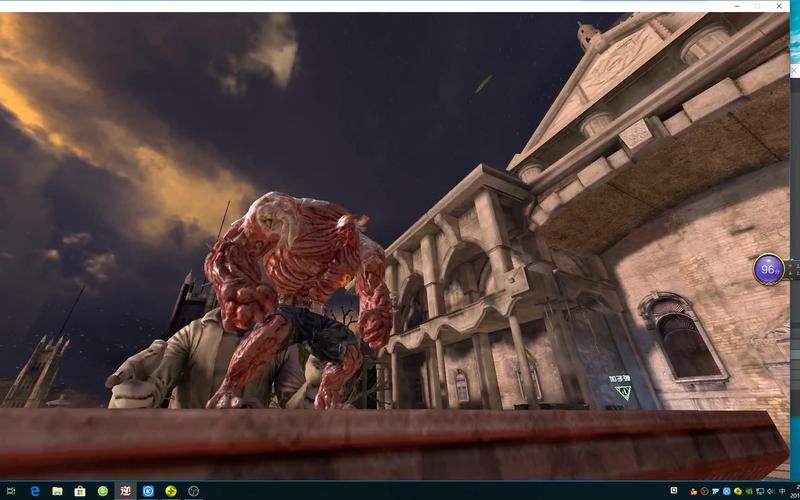Close the small panel behind the game window
The height and width of the screenshot is (500, 800).
[795, 72]
